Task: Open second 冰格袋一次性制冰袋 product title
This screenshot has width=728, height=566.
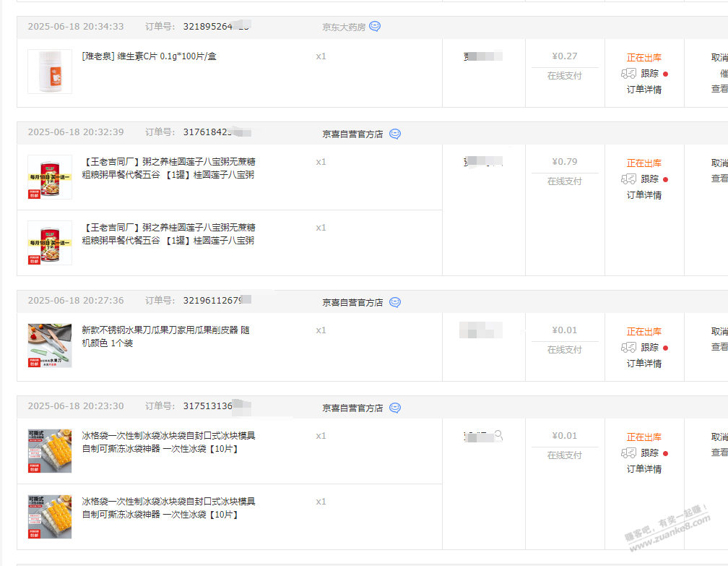Action: pos(168,508)
